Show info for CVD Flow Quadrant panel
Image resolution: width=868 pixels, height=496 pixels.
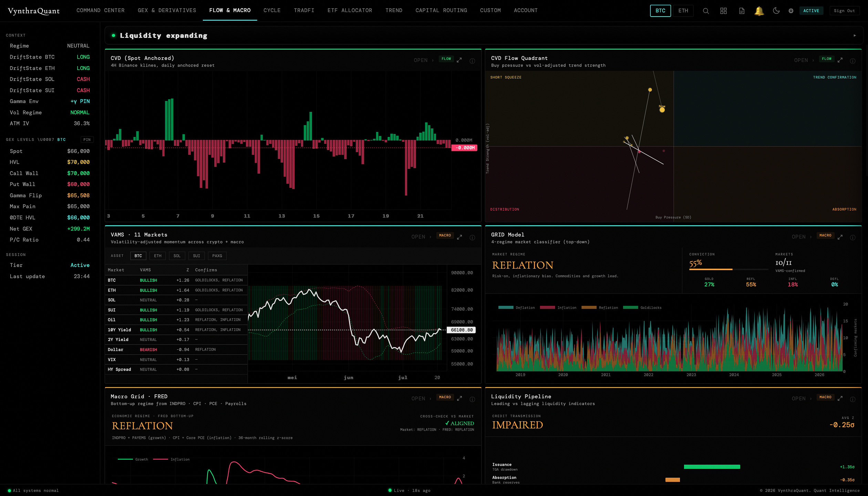(852, 61)
